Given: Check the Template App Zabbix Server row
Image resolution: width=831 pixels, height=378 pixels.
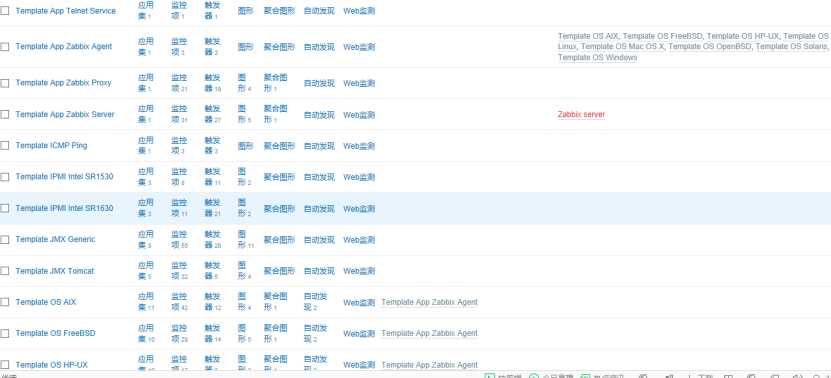Looking at the screenshot, I should point(5,115).
